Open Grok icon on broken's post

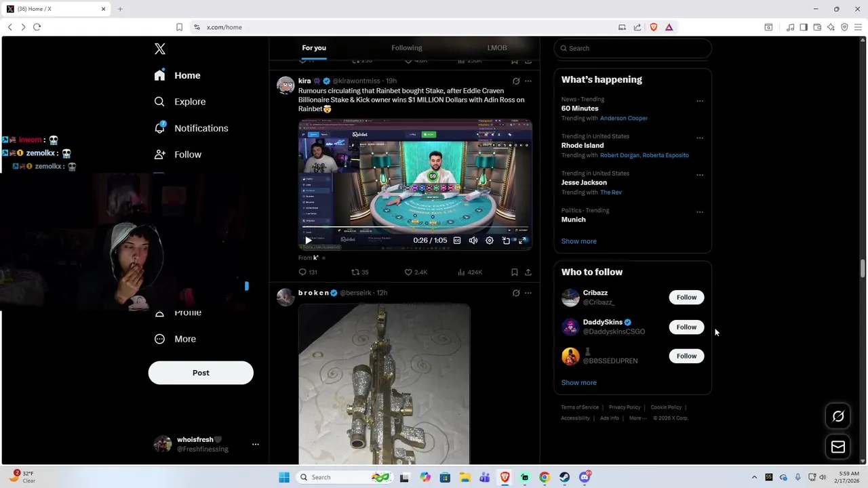point(516,293)
